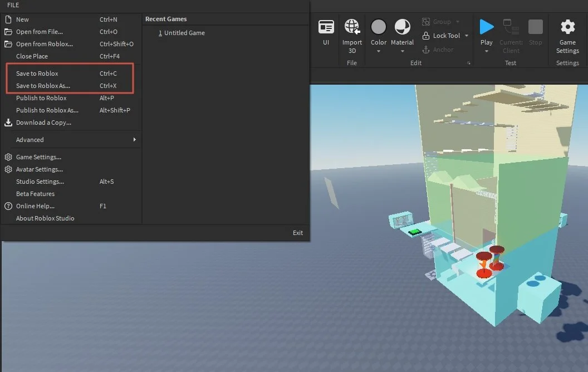Viewport: 588px width, 372px height.
Task: Click the FILE menu header
Action: (x=13, y=5)
